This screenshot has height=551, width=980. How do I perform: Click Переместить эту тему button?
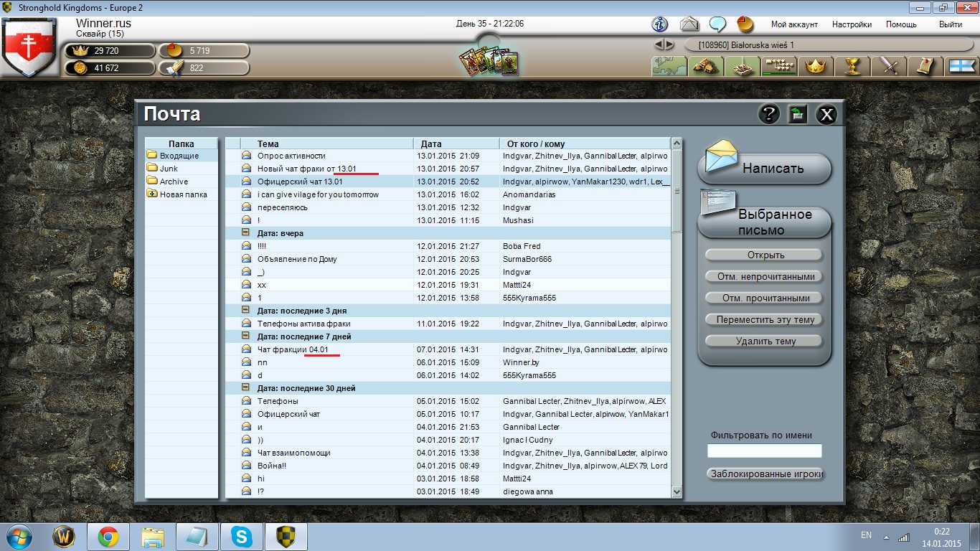tap(764, 319)
